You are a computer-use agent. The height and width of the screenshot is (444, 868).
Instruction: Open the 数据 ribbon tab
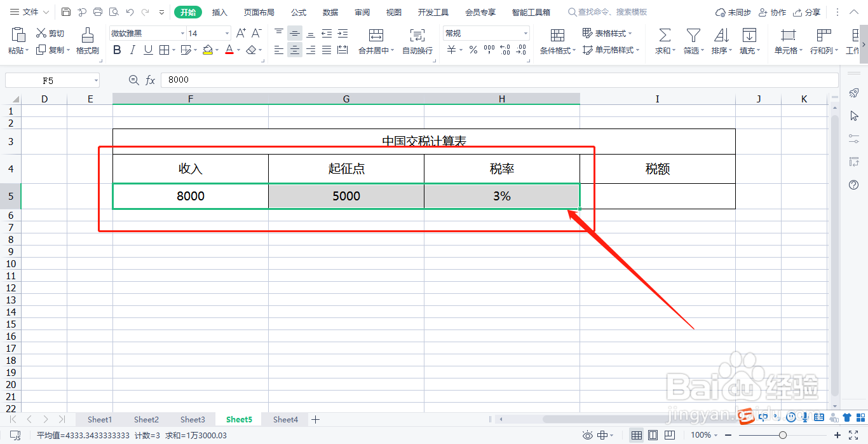click(x=330, y=11)
